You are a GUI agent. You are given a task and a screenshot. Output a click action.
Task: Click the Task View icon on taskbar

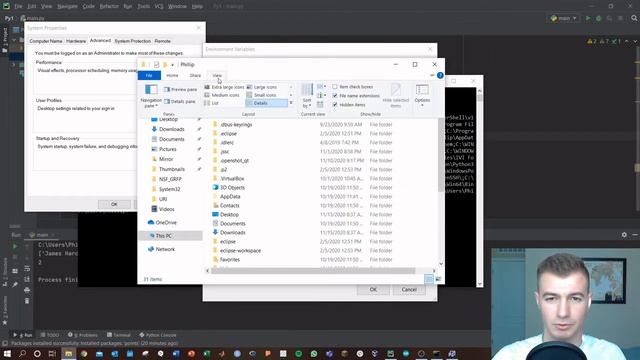pyautogui.click(x=52, y=353)
